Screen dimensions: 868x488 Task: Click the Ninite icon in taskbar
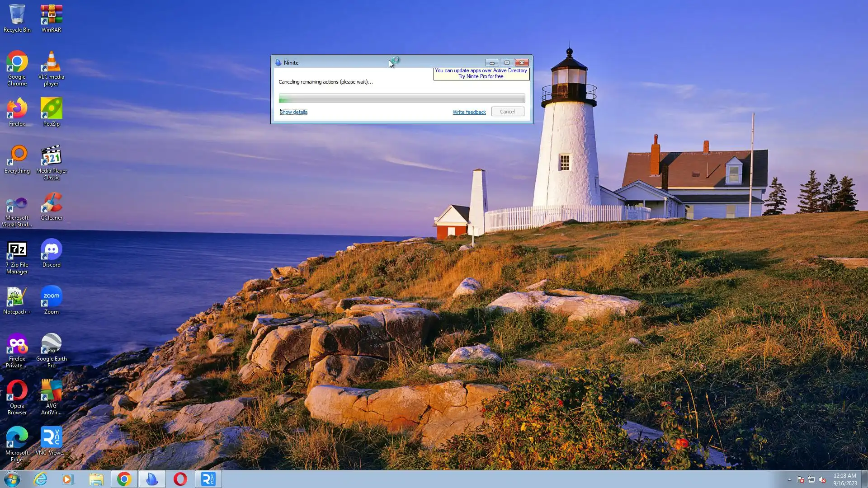click(152, 479)
